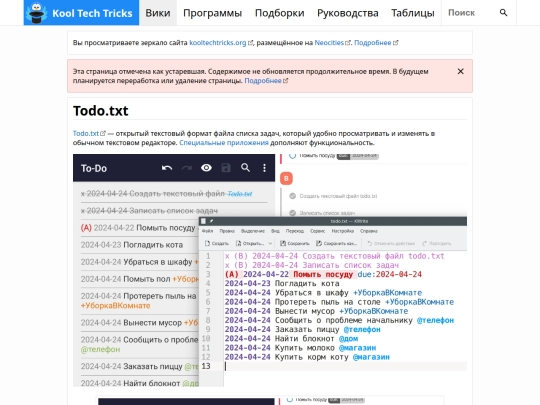Open the three-dot menu in the To-Do app bar
This screenshot has height=405, width=540.
pyautogui.click(x=264, y=168)
